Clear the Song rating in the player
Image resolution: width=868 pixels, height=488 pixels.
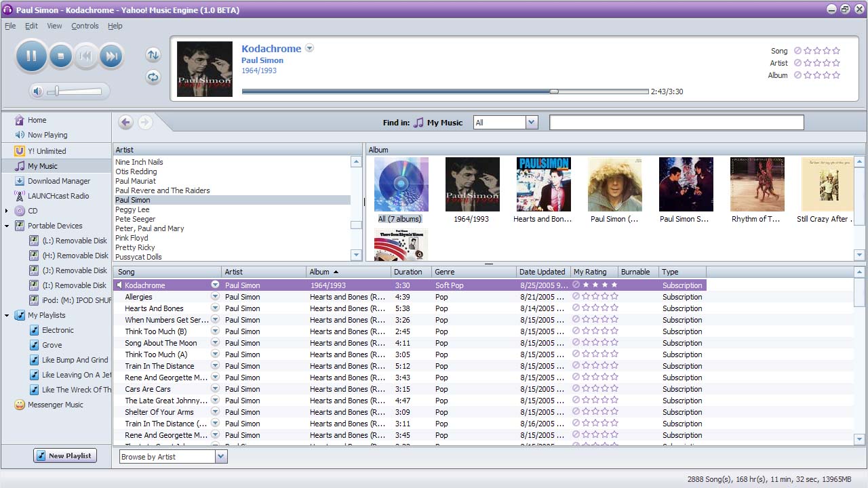click(797, 51)
